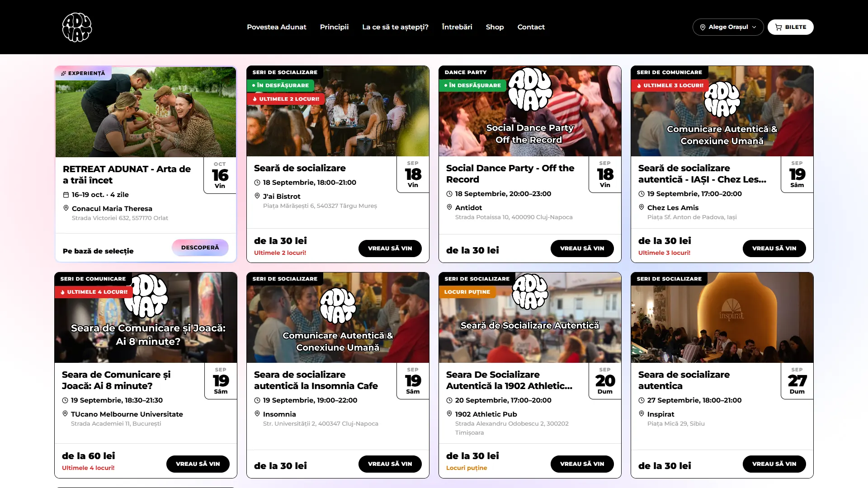Click address Strada Potaissa 10, 400090 Cluj-Napoca
Screen dimensions: 868x488
pyautogui.click(x=514, y=217)
